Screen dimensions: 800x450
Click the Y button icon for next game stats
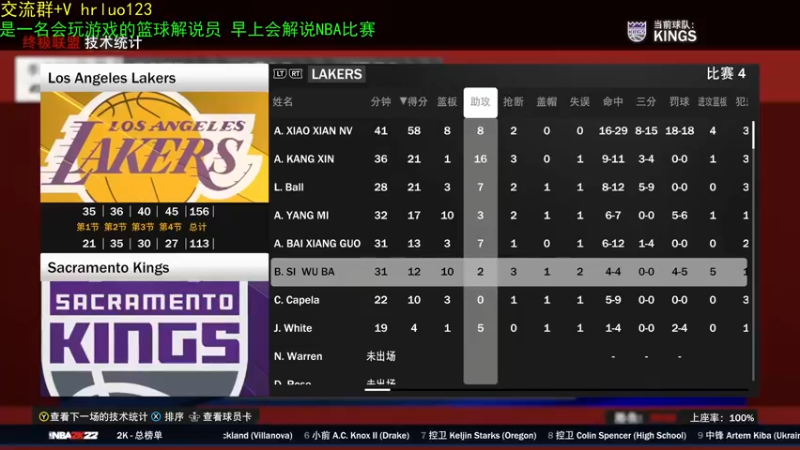click(44, 417)
